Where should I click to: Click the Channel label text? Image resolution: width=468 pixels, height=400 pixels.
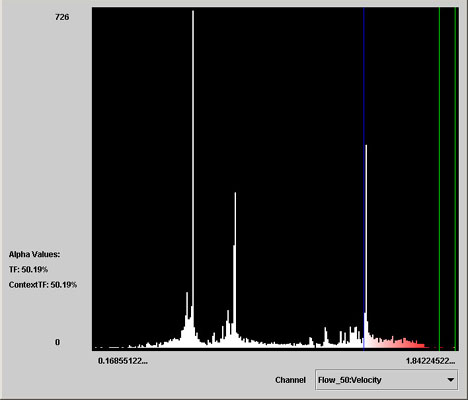290,380
